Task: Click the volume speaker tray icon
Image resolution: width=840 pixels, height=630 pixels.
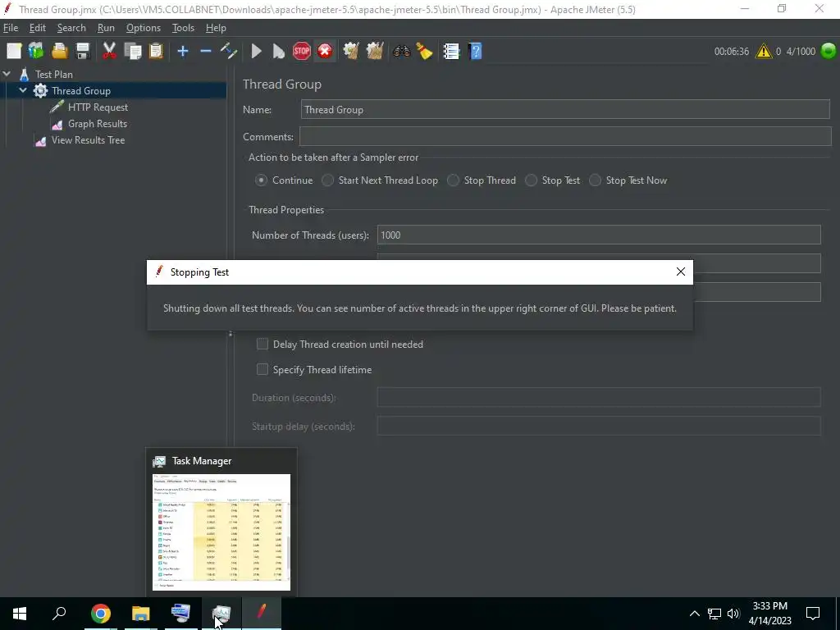Action: coord(733,614)
